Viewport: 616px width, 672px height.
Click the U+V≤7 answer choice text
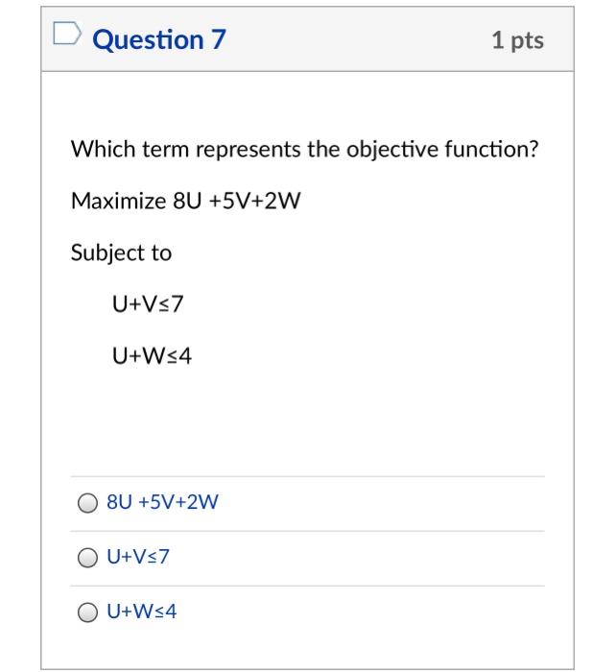point(137,556)
